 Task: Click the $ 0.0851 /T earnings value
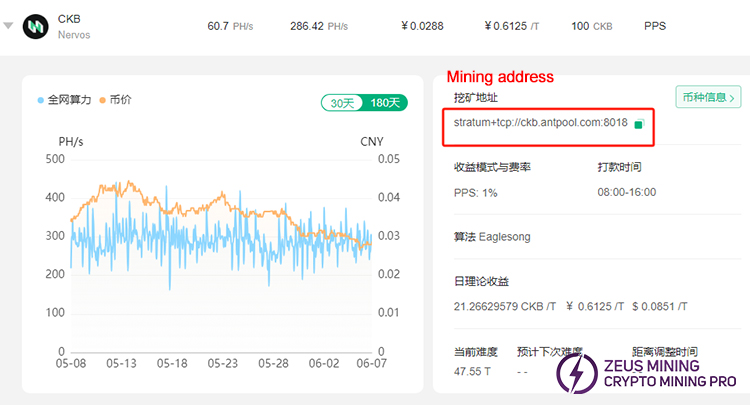click(x=660, y=306)
